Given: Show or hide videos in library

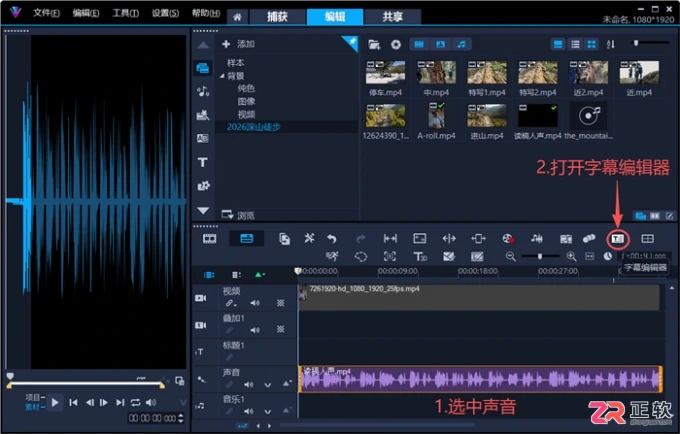Looking at the screenshot, I should 419,44.
